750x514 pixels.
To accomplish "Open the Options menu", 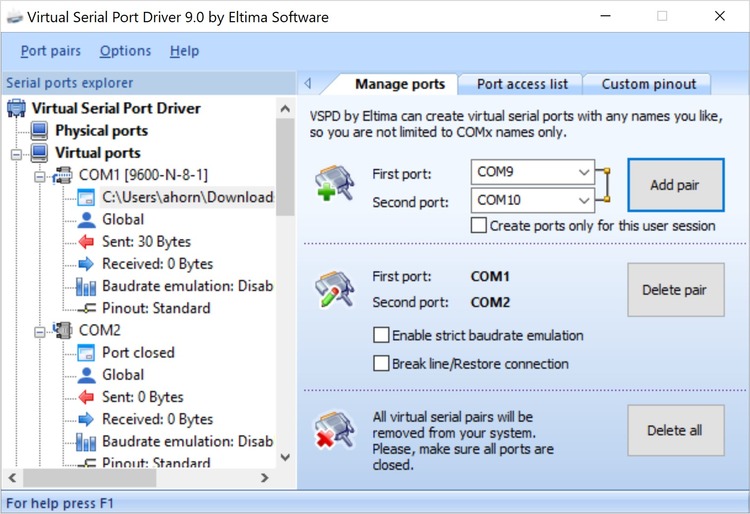I will pos(125,51).
